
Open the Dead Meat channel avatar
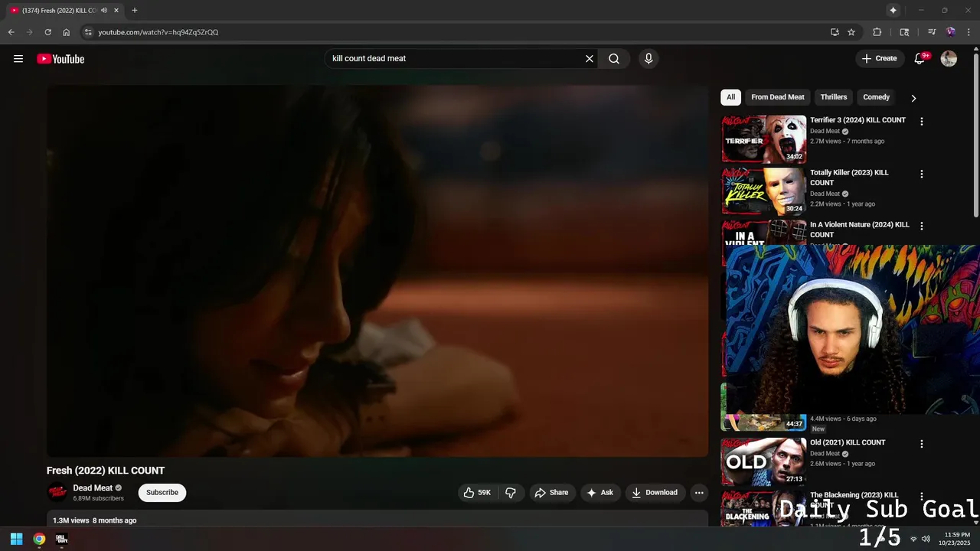point(57,493)
